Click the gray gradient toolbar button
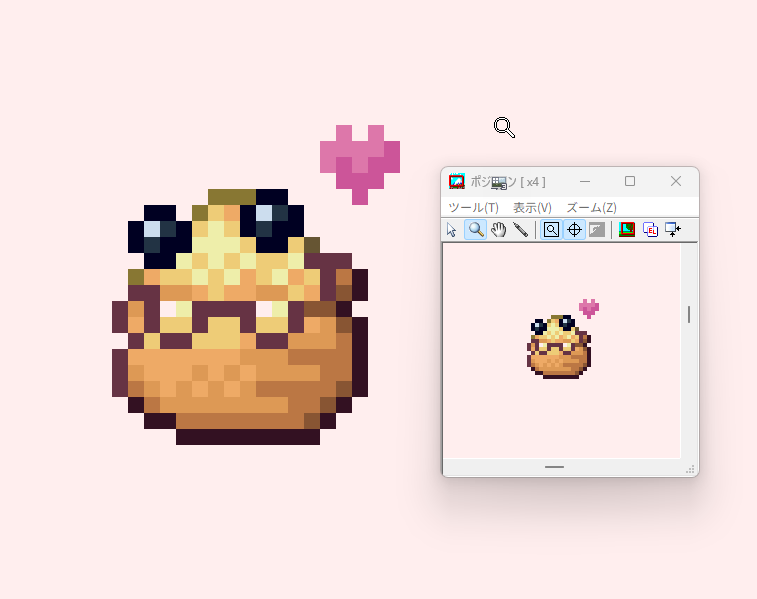 597,230
